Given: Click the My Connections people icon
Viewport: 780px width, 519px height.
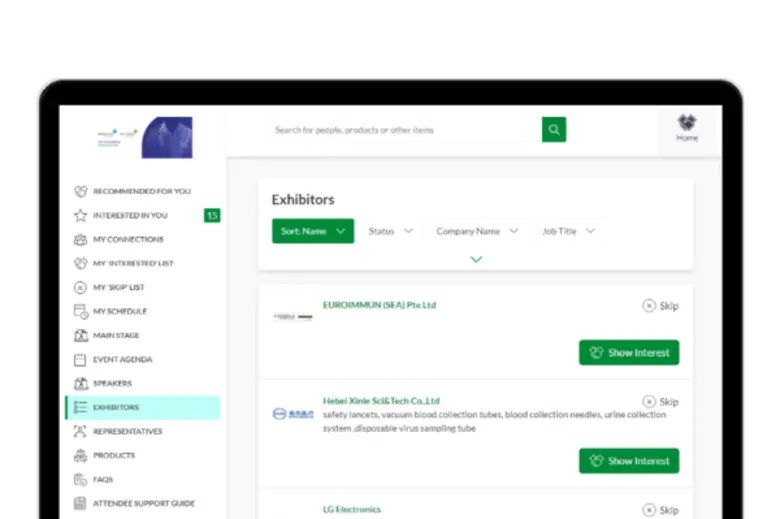Looking at the screenshot, I should point(81,239).
